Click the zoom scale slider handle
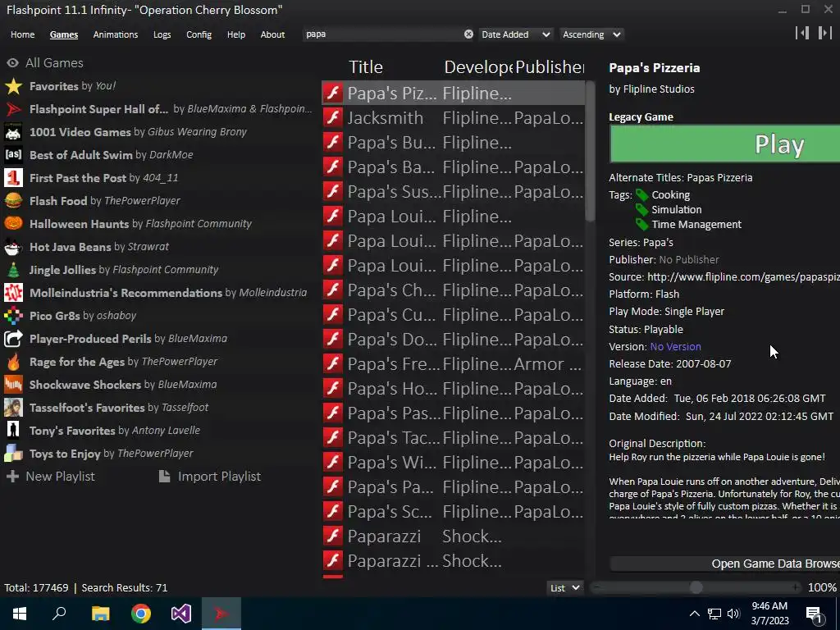 (696, 587)
